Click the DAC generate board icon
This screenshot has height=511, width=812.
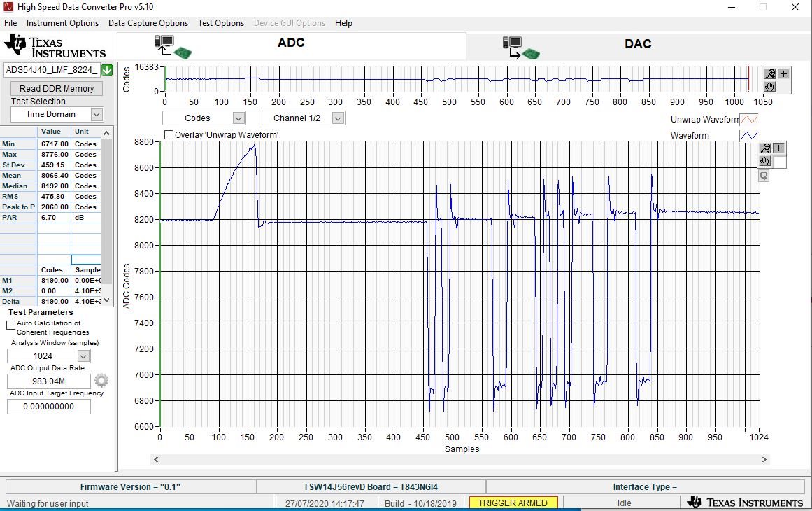[521, 48]
